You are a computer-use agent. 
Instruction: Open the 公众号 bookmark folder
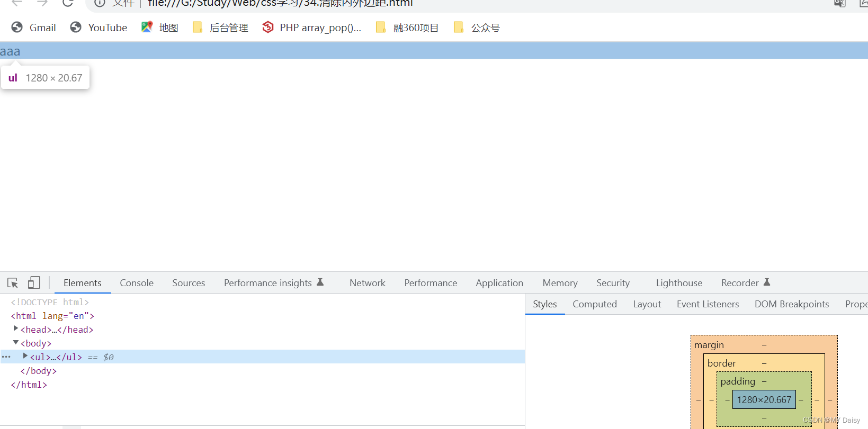coord(477,28)
